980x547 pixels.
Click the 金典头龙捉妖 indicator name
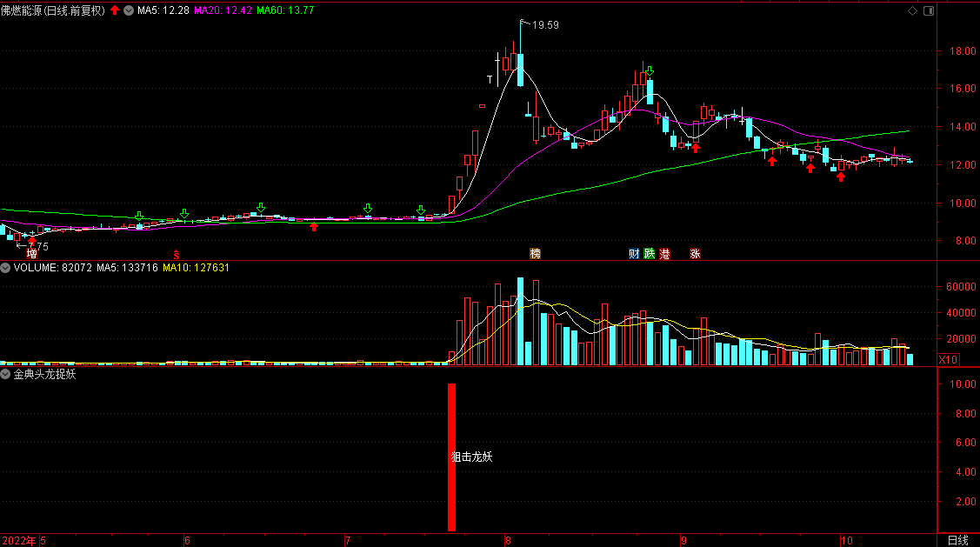[44, 374]
